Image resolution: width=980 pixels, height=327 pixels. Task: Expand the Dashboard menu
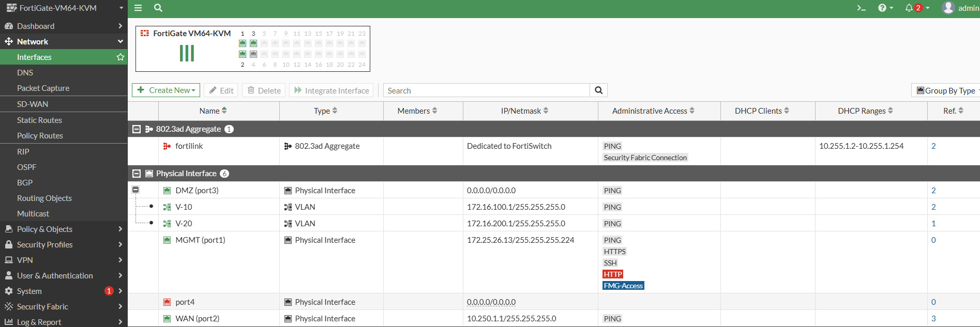pyautogui.click(x=64, y=26)
